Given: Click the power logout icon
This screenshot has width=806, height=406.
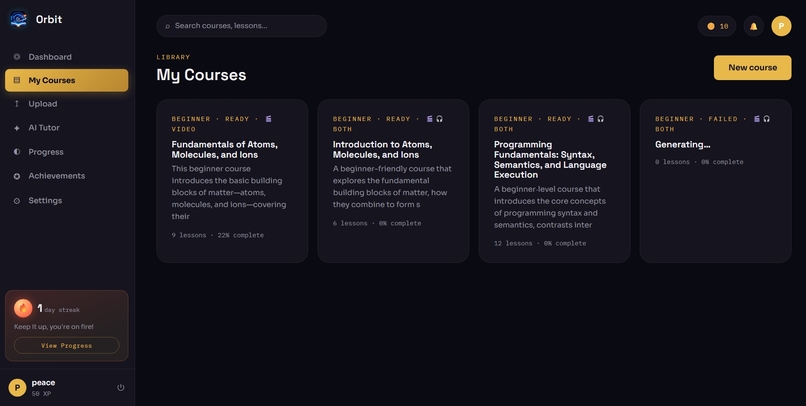Looking at the screenshot, I should [x=121, y=387].
